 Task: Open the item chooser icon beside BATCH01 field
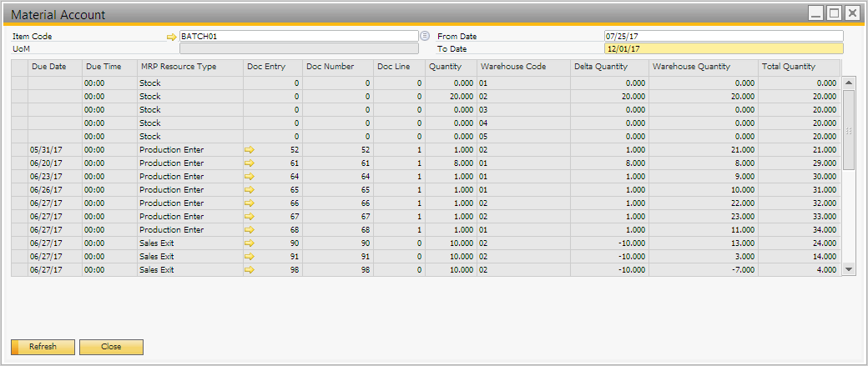click(425, 36)
